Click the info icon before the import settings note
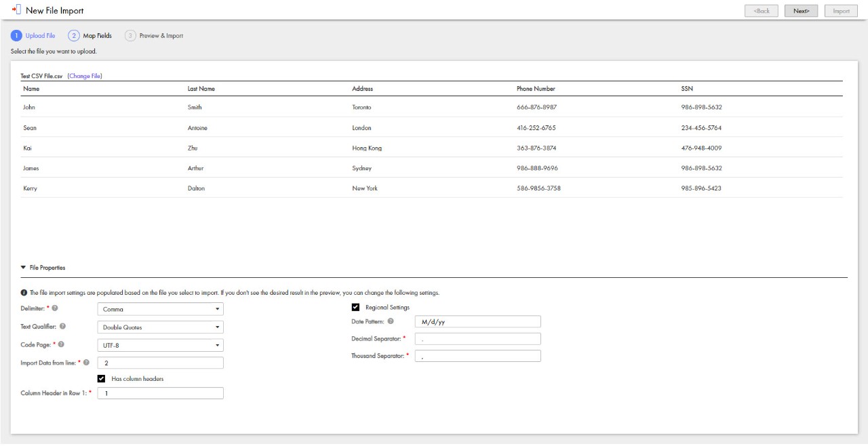The width and height of the screenshot is (868, 446). pyautogui.click(x=24, y=293)
